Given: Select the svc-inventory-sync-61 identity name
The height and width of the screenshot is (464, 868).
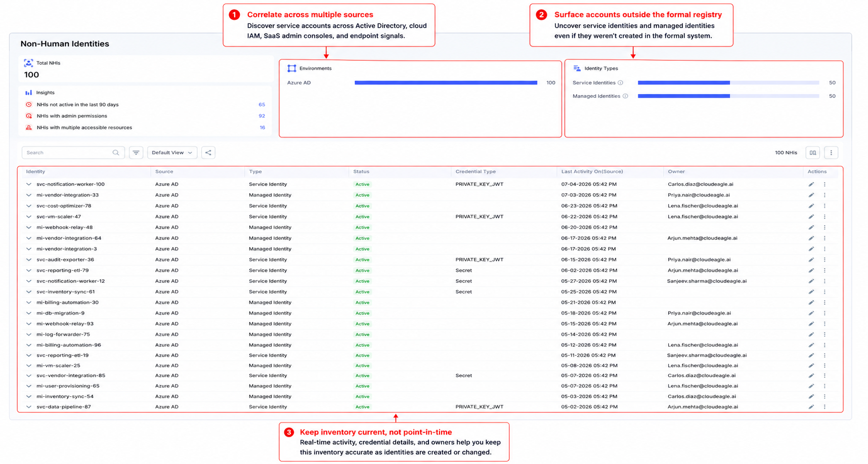Looking at the screenshot, I should tap(65, 292).
